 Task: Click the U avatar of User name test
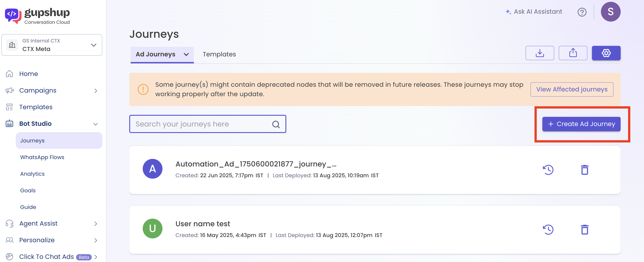(x=153, y=229)
